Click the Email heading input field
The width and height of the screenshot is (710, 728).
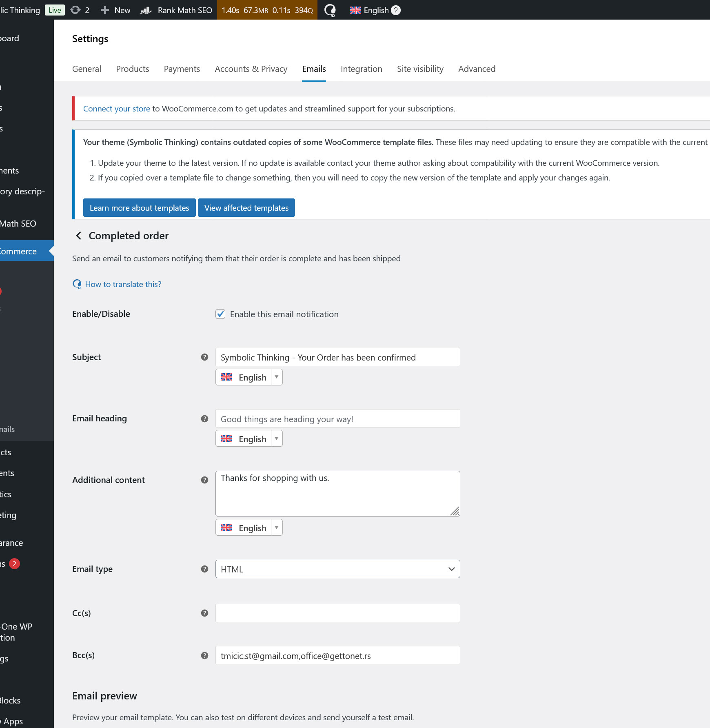338,419
